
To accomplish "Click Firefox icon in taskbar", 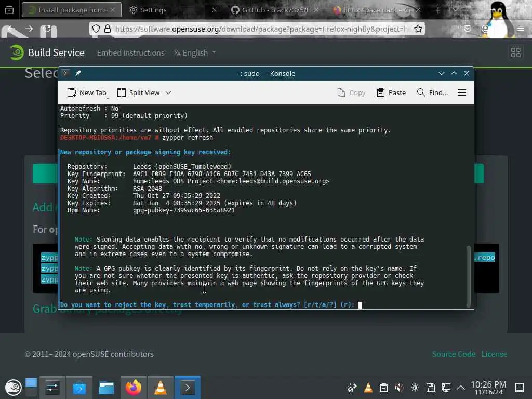I will pyautogui.click(x=134, y=388).
